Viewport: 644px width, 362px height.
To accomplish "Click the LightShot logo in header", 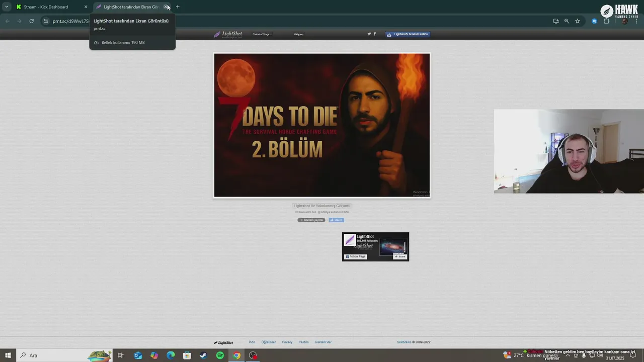I will coord(228,34).
